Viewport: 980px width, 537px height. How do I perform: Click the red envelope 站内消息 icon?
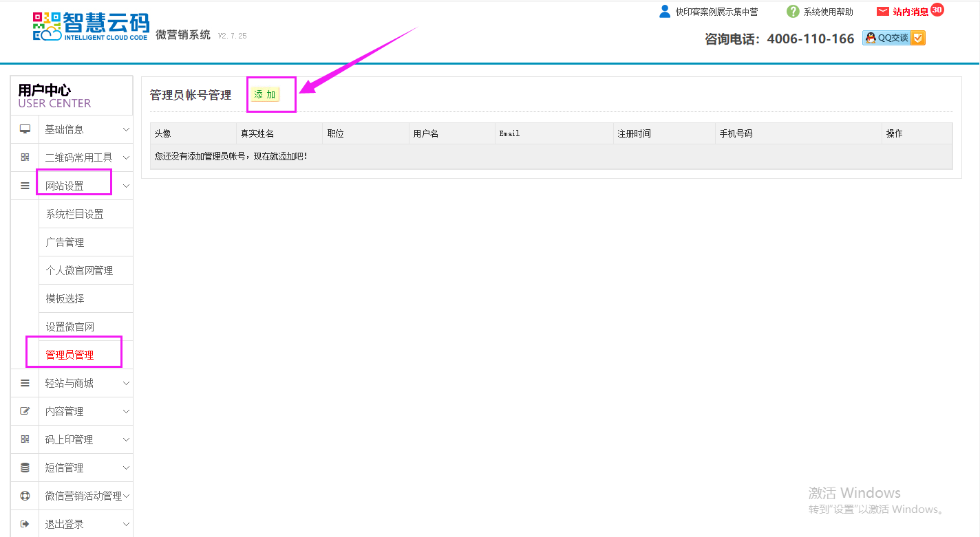[x=882, y=12]
